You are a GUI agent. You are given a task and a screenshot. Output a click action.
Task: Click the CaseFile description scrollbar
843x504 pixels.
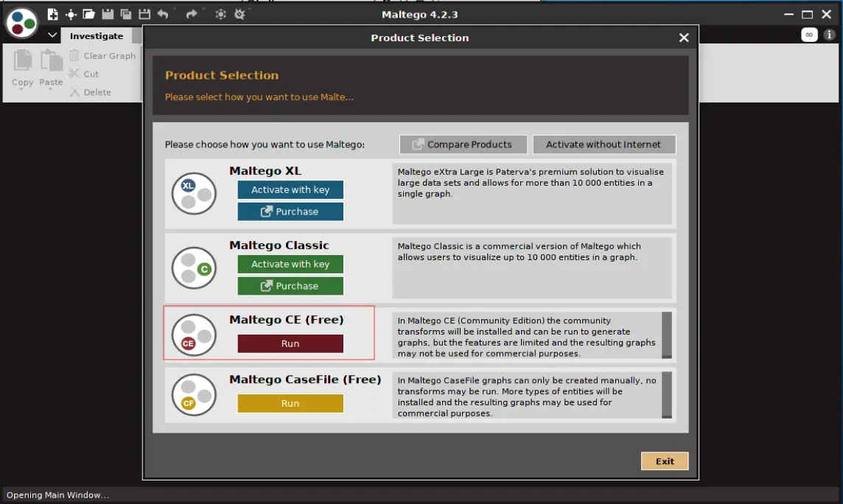667,395
